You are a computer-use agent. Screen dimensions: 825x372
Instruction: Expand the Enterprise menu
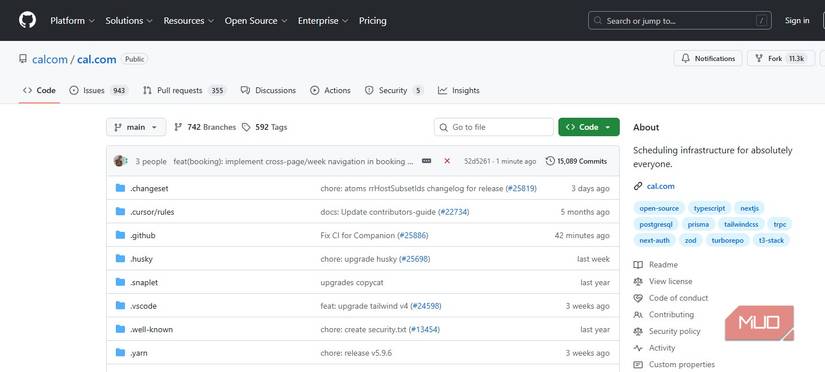(323, 21)
